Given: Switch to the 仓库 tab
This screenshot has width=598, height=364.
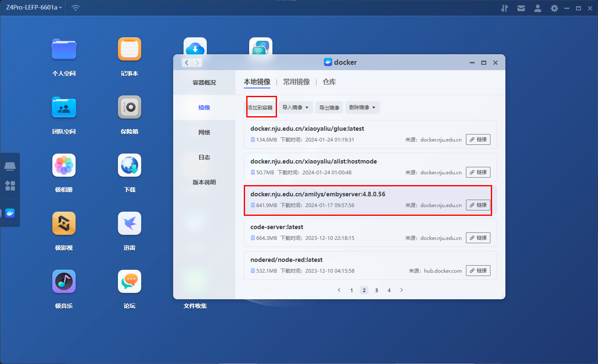Looking at the screenshot, I should tap(329, 82).
